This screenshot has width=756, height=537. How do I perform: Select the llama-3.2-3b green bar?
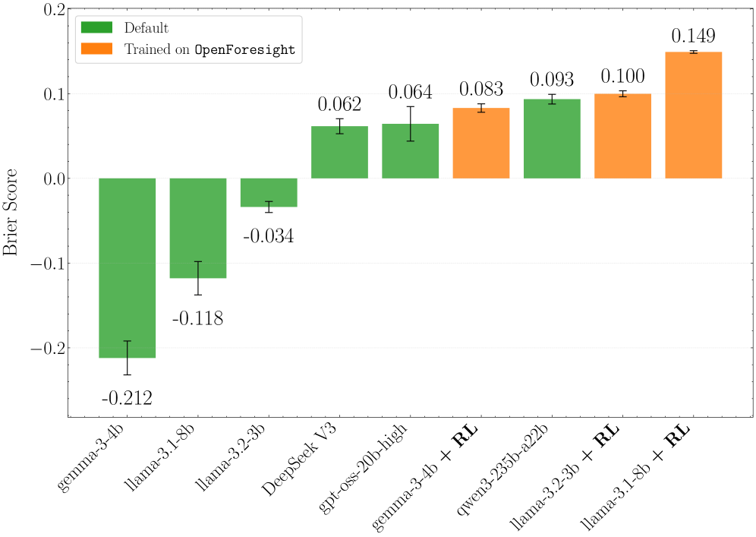269,192
